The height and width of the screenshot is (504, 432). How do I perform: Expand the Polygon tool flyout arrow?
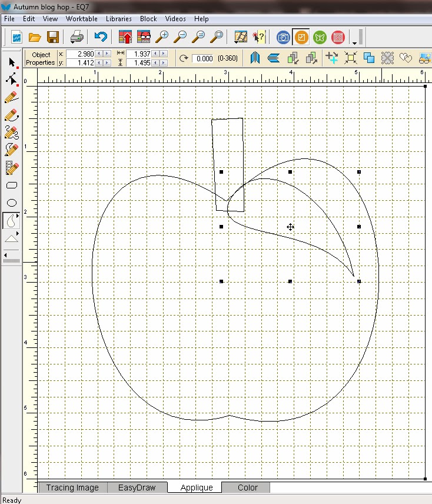tap(17, 233)
